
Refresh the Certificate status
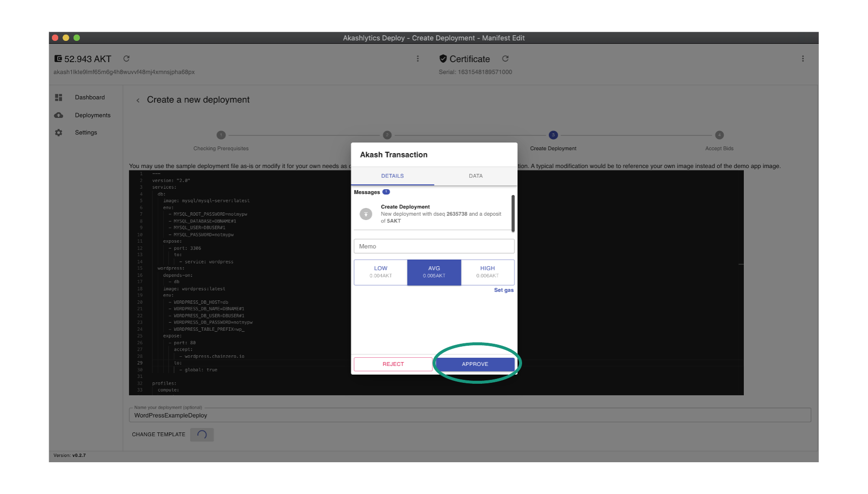505,59
